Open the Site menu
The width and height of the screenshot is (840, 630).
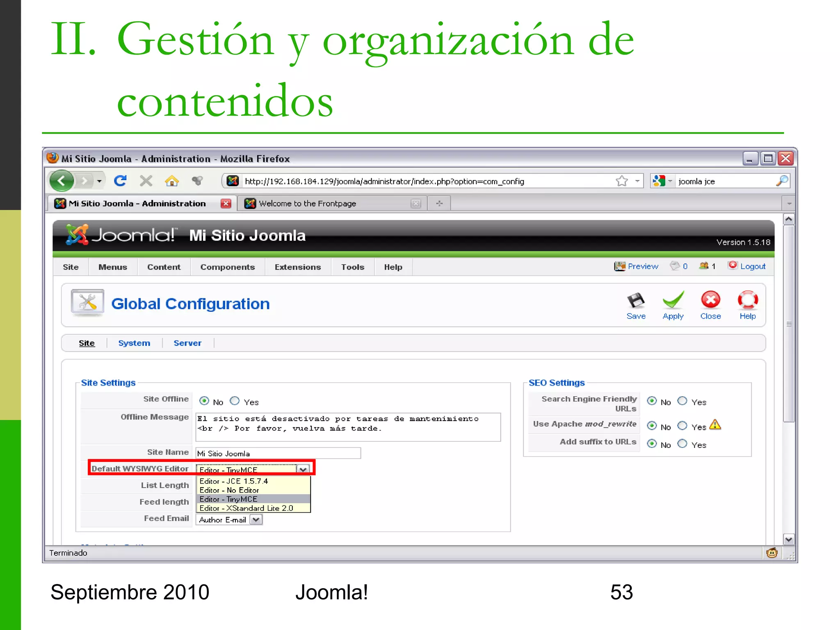coord(71,267)
